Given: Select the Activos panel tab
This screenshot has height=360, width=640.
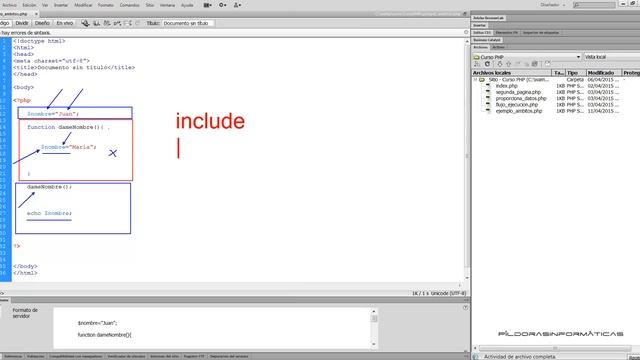Looking at the screenshot, I should [498, 47].
